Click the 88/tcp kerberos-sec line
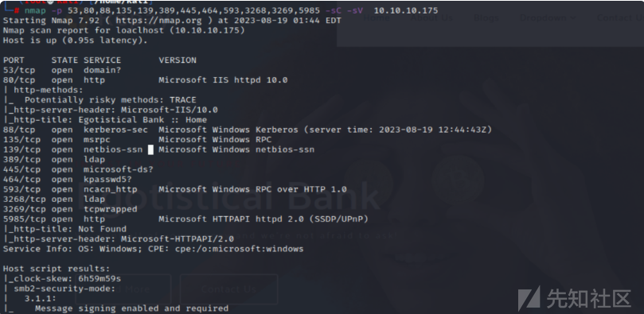The height and width of the screenshot is (314, 644). click(248, 130)
